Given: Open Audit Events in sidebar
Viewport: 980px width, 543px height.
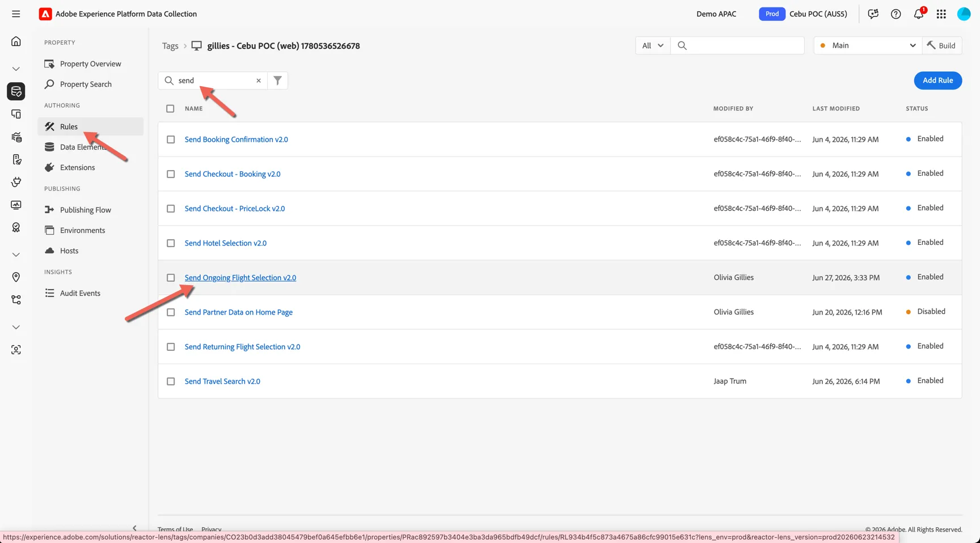Looking at the screenshot, I should 90,293.
